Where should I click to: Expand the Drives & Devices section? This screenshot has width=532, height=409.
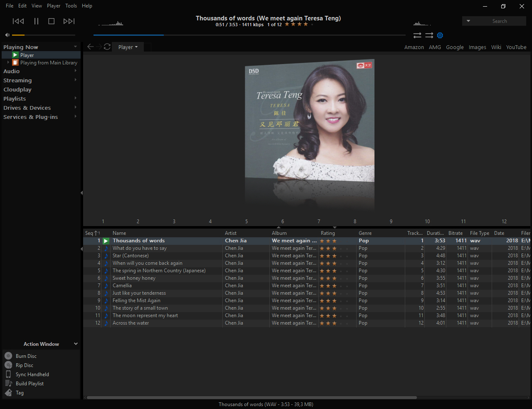pos(75,107)
